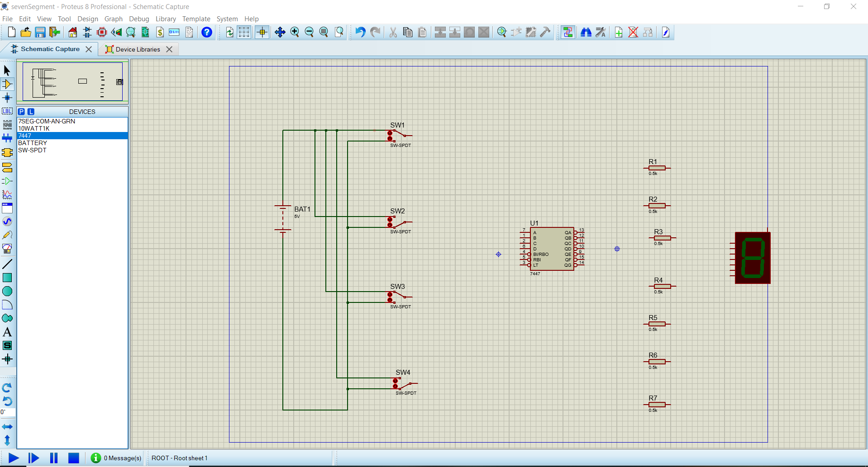Switch to the Device Libraries tab
This screenshot has height=467, width=868.
click(138, 49)
